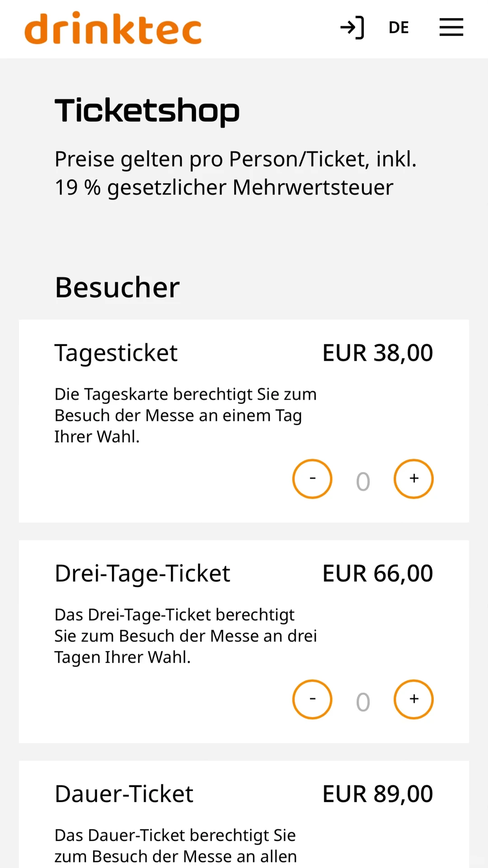Click the Tagesticket title
This screenshot has height=868, width=488.
(x=116, y=353)
